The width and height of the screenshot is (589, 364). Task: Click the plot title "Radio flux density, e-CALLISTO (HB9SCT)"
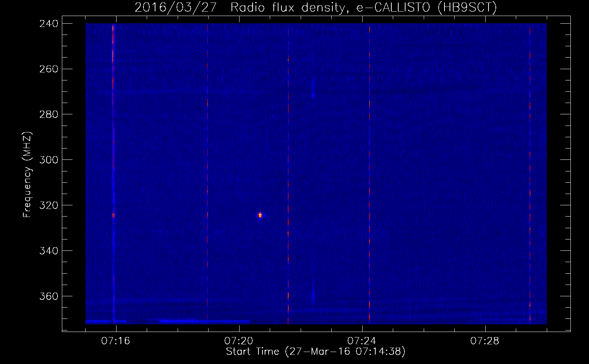pyautogui.click(x=363, y=8)
